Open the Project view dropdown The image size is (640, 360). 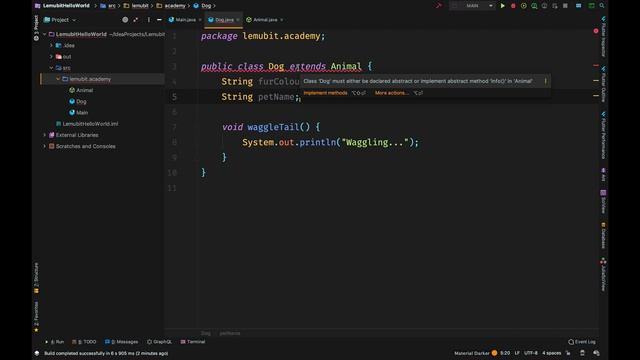[x=60, y=20]
